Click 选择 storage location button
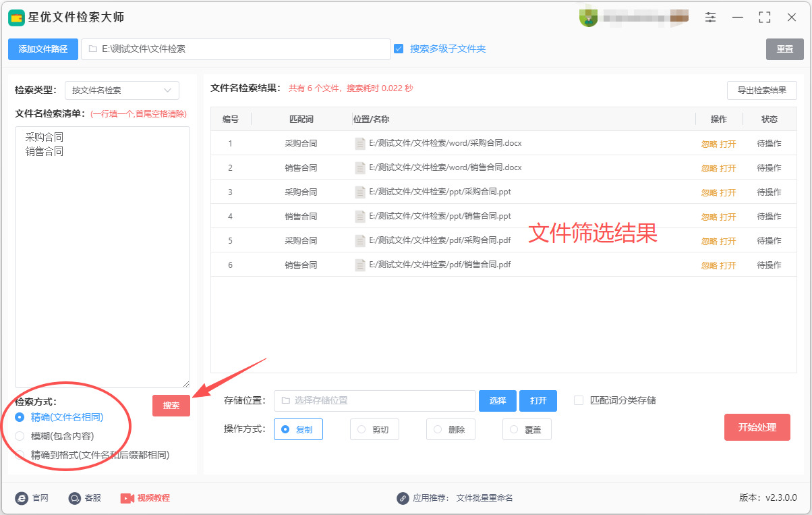Image resolution: width=812 pixels, height=515 pixels. pos(498,401)
